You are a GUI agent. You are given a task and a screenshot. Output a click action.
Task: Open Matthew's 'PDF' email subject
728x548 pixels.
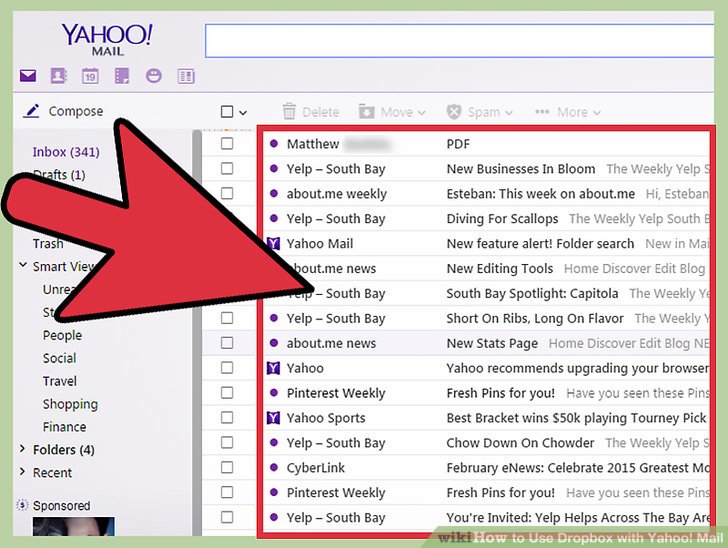(458, 144)
